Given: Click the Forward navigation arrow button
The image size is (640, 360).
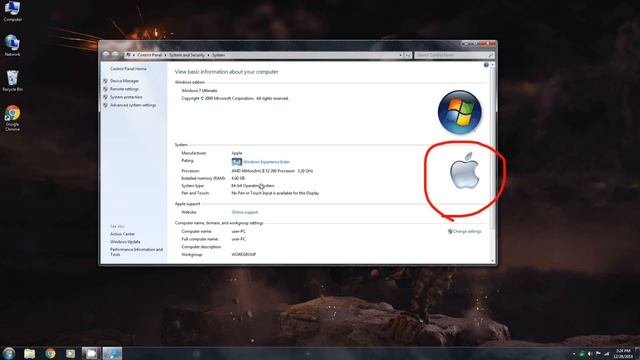Looking at the screenshot, I should click(115, 54).
